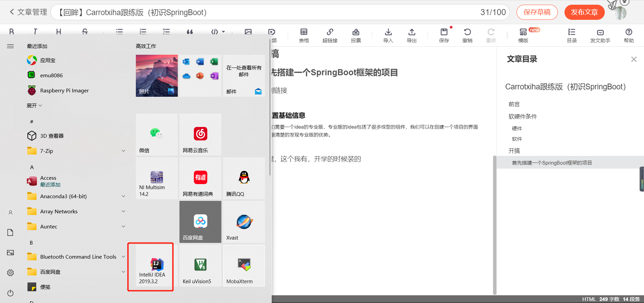This screenshot has height=303, width=644.
Task: Close the 文章目录 panel
Action: click(634, 59)
